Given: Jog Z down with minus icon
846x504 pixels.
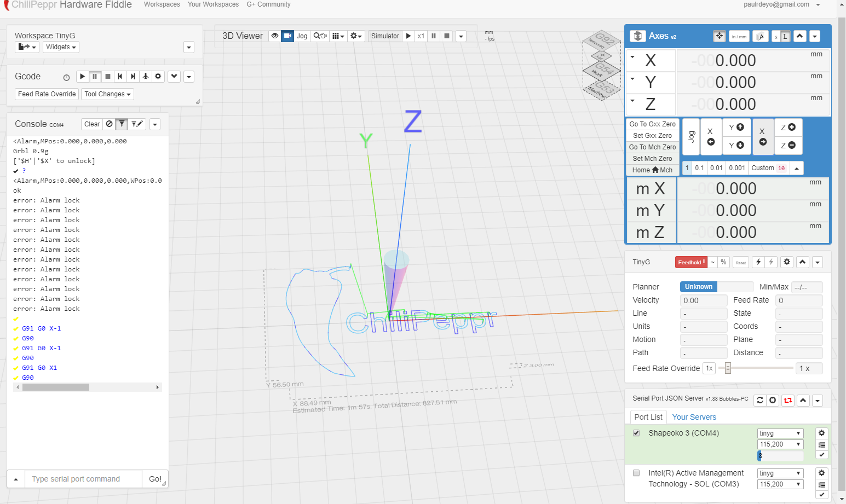Looking at the screenshot, I should [788, 146].
